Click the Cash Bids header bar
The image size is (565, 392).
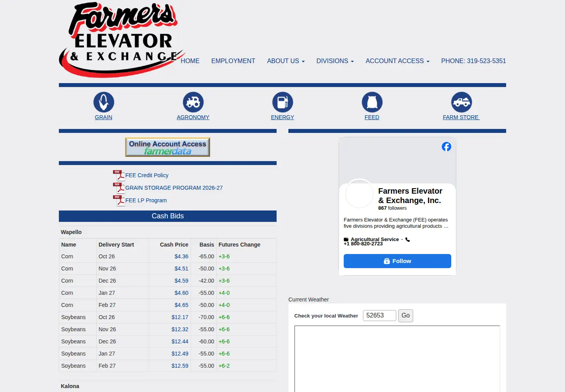click(168, 216)
